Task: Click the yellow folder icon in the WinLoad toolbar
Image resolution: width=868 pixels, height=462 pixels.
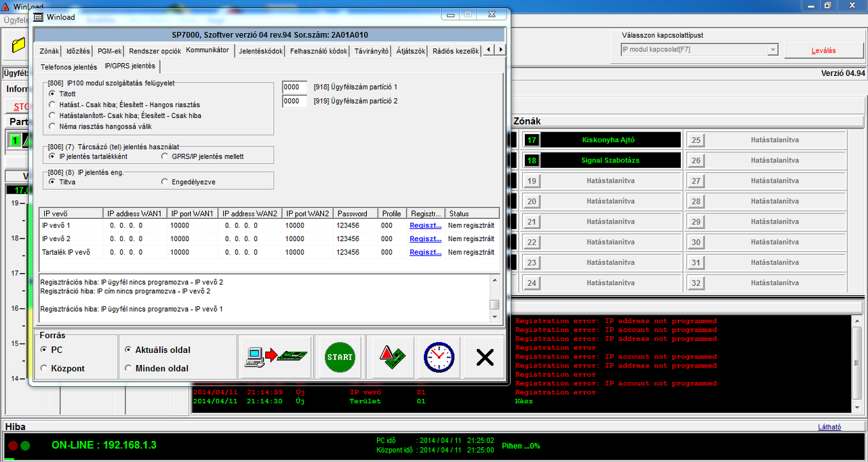Action: pos(18,45)
